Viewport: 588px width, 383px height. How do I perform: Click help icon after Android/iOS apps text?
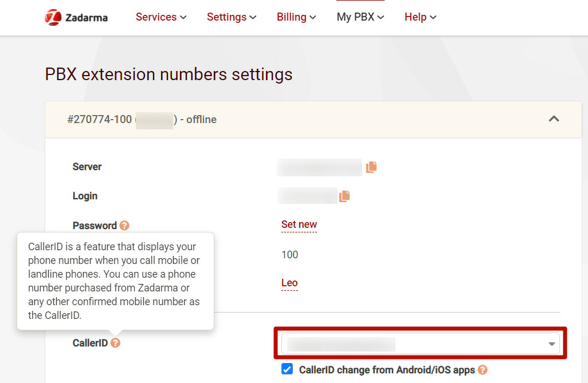coord(483,370)
